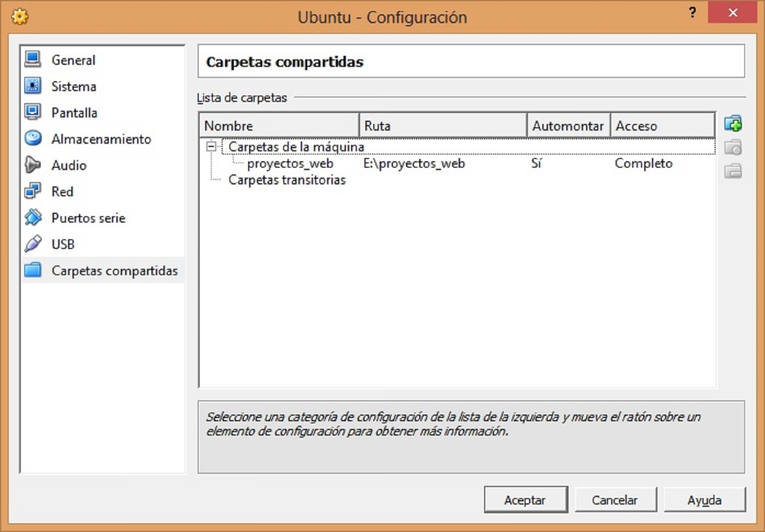
Task: Collapse the Carpetas de la máquina node
Action: 211,147
